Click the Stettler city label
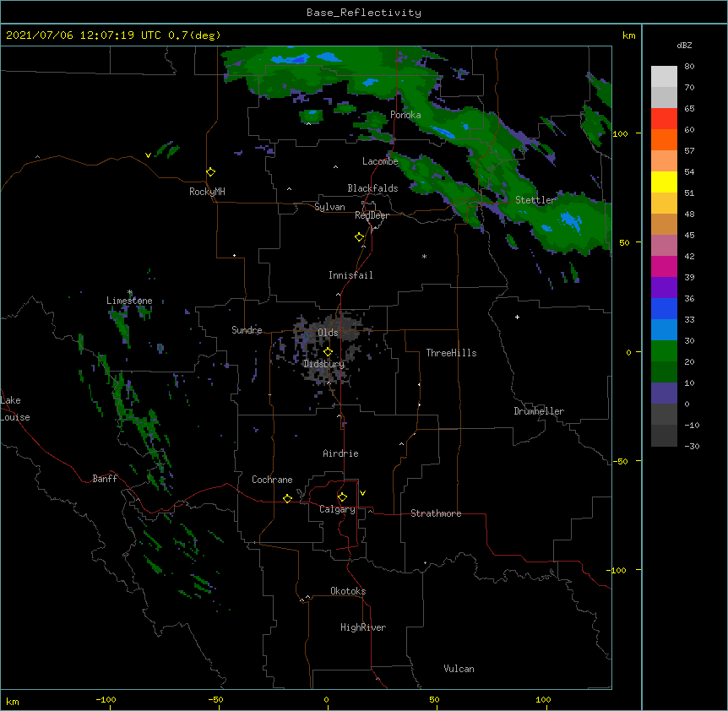 click(535, 200)
